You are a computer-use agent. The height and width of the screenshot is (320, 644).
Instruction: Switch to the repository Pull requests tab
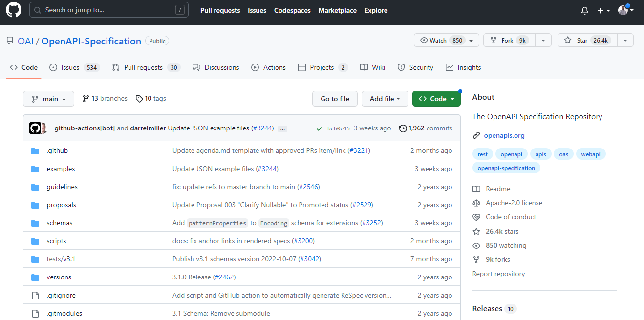click(146, 67)
